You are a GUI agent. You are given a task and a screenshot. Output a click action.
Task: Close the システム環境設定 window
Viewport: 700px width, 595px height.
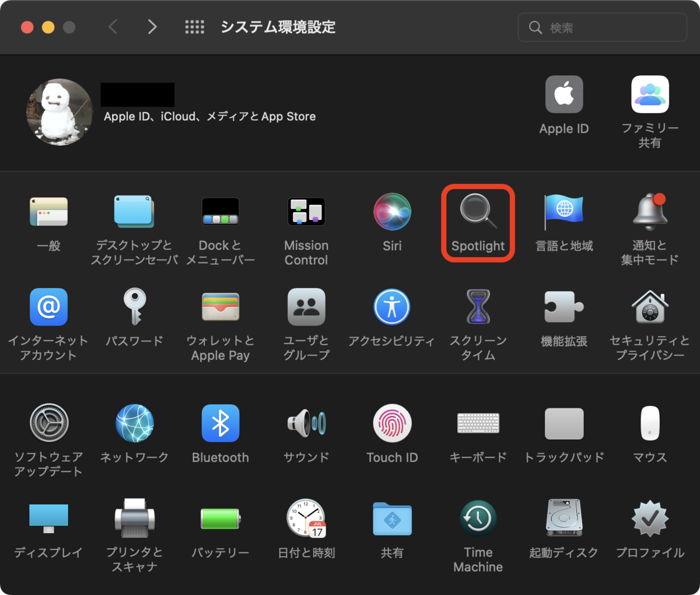coord(27,27)
